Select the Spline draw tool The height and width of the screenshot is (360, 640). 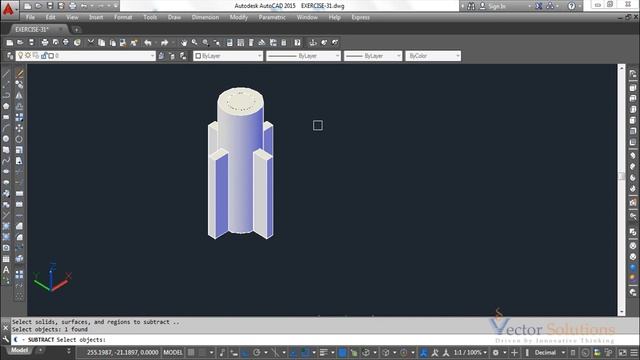tap(6, 161)
